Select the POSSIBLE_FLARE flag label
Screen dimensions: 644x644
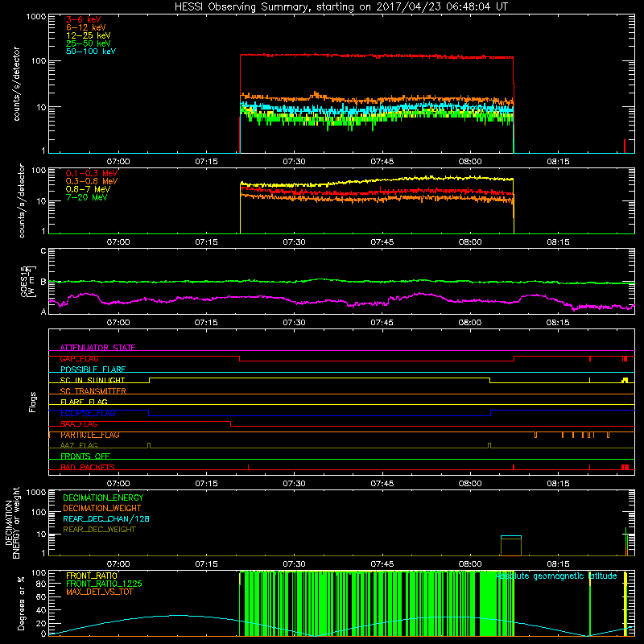click(x=93, y=369)
